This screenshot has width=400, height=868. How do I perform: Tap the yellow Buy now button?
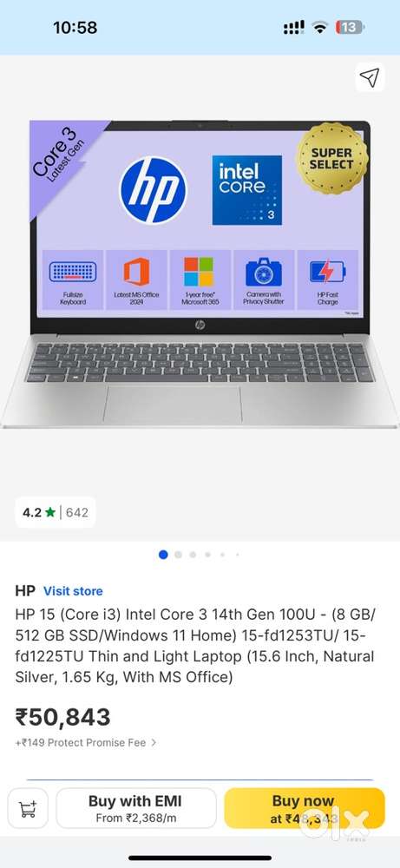(x=305, y=809)
